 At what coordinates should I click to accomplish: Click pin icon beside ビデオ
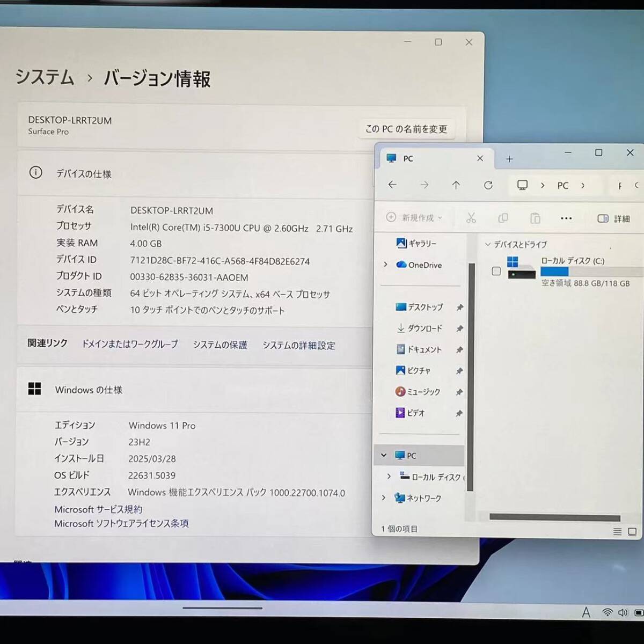pos(459,413)
